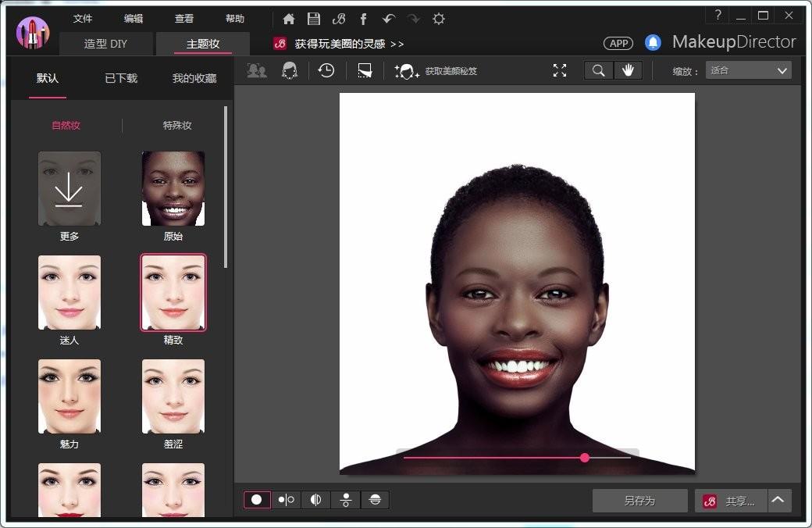The height and width of the screenshot is (528, 812).
Task: Click the pink makeup intensity slider handle
Action: (x=585, y=458)
